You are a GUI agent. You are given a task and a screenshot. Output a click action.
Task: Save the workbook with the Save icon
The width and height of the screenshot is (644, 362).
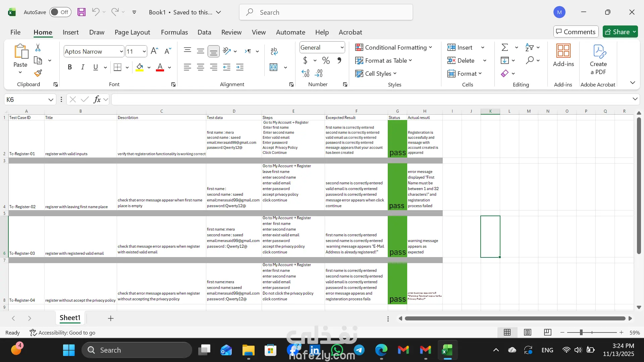pyautogui.click(x=81, y=12)
